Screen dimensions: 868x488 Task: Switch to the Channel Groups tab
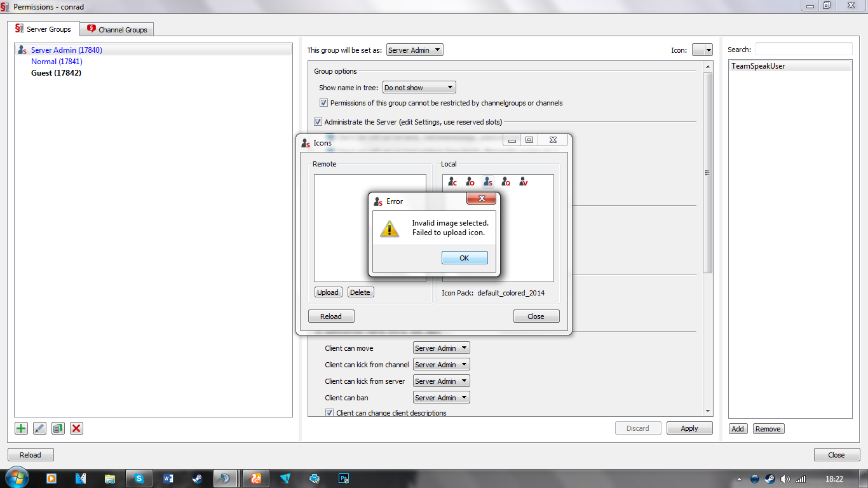point(117,29)
